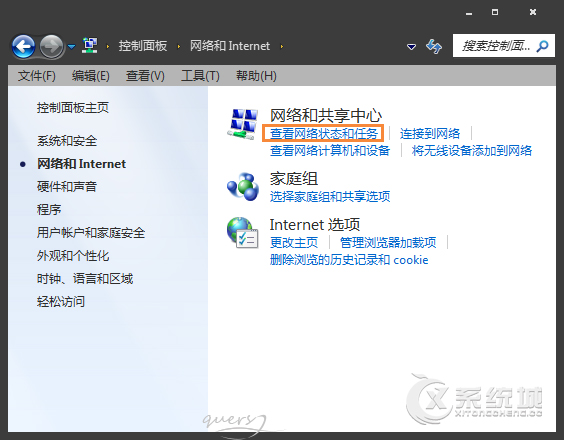
Task: Click the Back navigation arrow button
Action: [x=23, y=46]
